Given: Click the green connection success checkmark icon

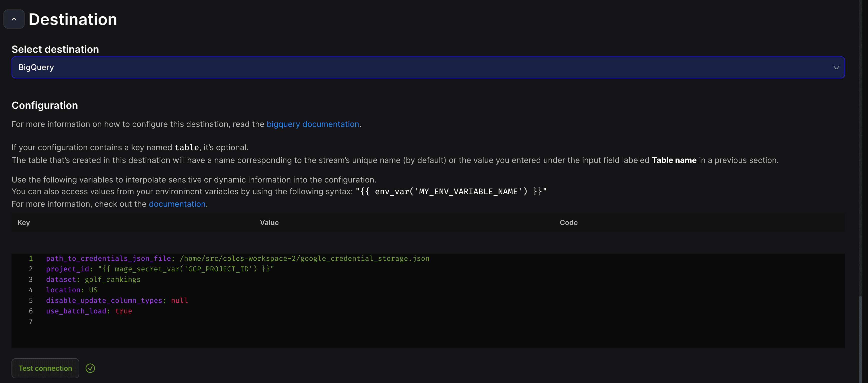Looking at the screenshot, I should click(90, 368).
